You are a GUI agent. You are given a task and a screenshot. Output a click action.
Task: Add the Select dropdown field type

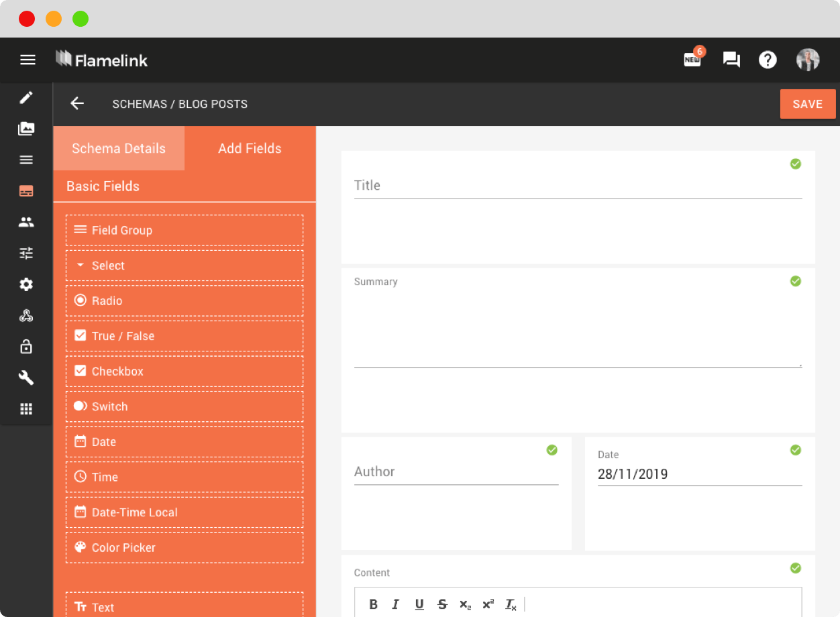pos(185,266)
